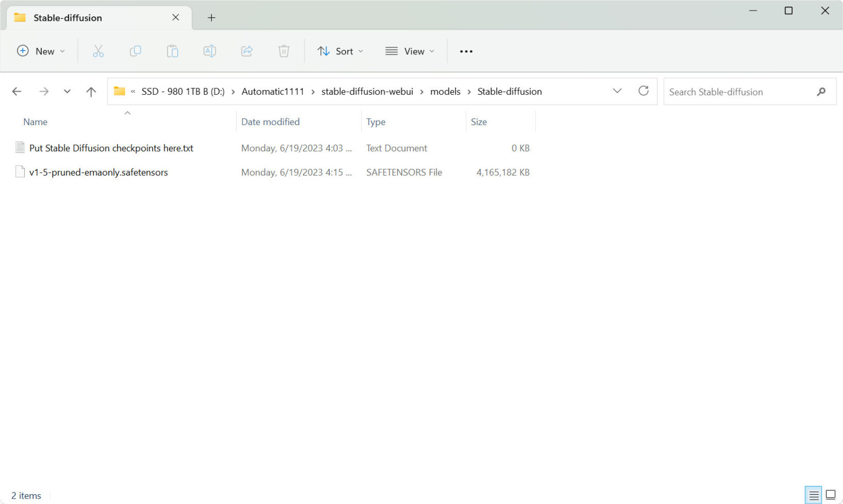The width and height of the screenshot is (843, 504).
Task: Open the New item dropdown
Action: 41,51
